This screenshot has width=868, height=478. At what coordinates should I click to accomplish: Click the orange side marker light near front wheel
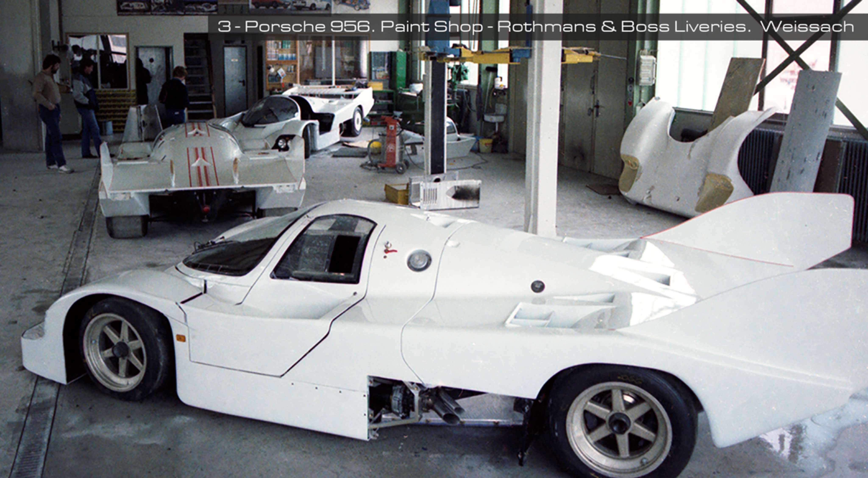(x=181, y=338)
